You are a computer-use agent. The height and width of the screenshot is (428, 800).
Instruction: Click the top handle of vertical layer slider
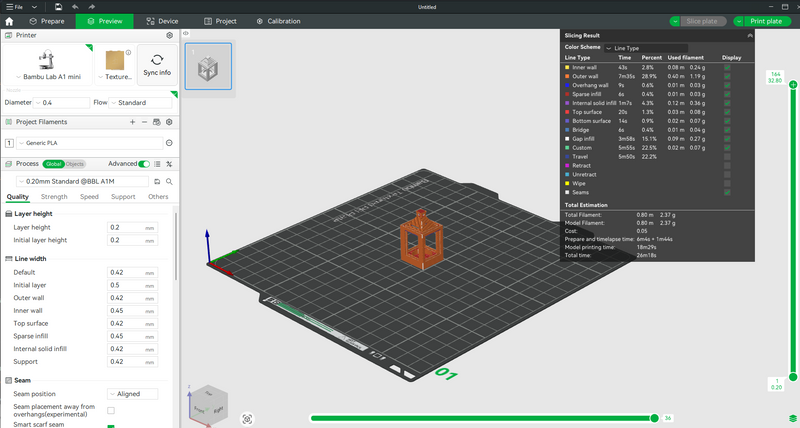[x=793, y=84]
